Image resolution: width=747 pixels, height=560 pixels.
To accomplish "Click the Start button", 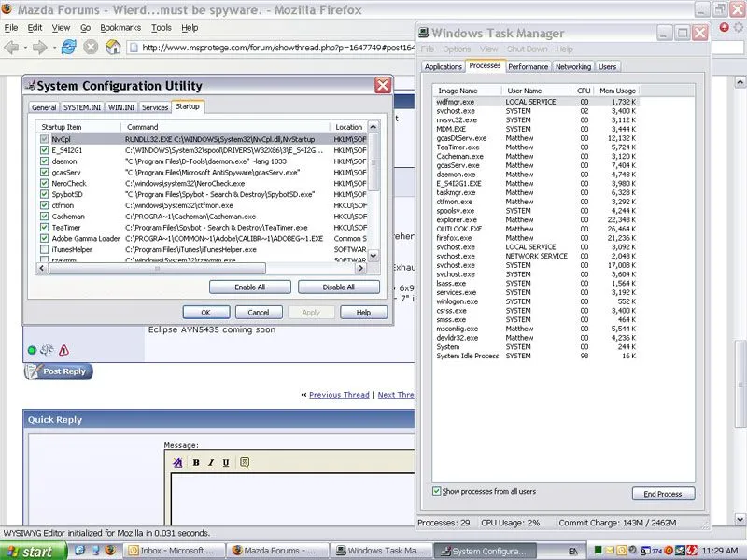I will (x=33, y=551).
